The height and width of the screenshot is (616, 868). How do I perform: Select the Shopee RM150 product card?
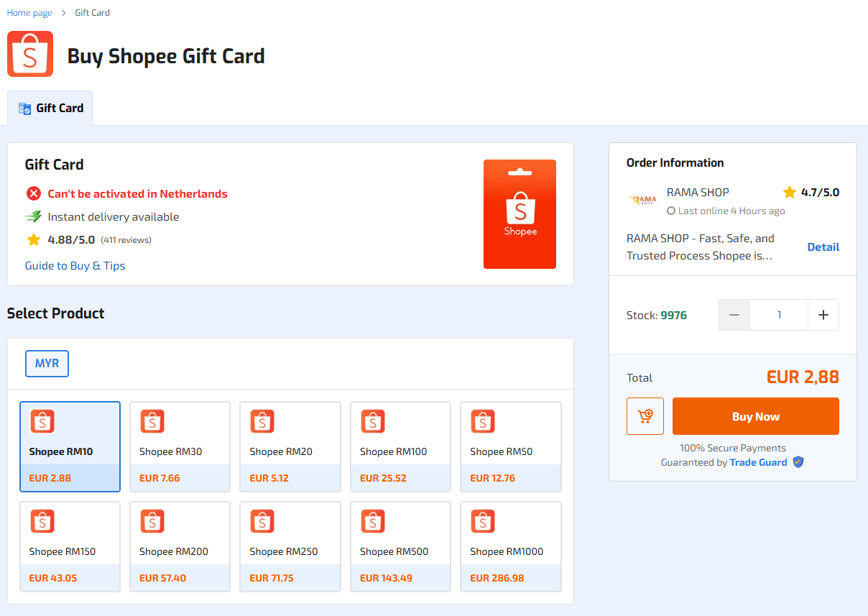[70, 546]
